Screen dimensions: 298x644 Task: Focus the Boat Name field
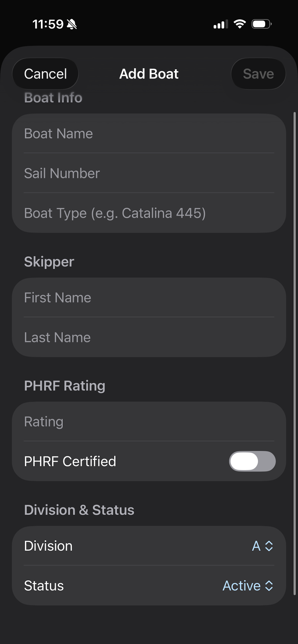point(149,133)
